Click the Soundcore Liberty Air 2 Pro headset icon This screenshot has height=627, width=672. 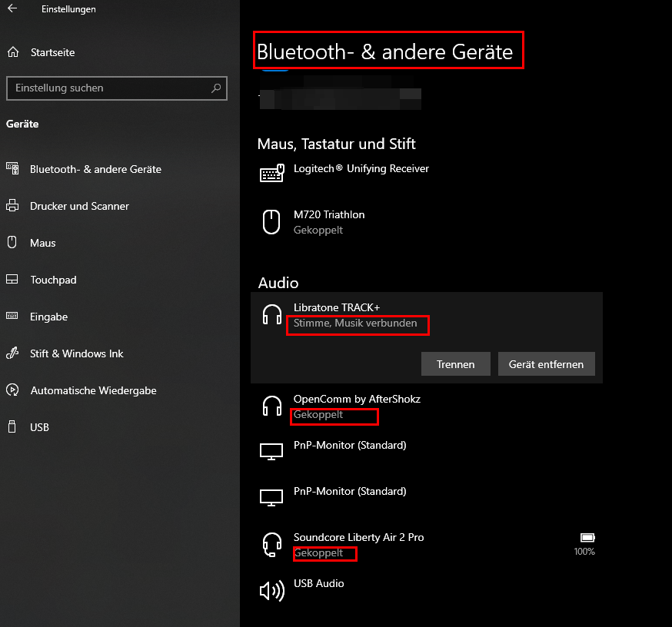click(x=271, y=544)
